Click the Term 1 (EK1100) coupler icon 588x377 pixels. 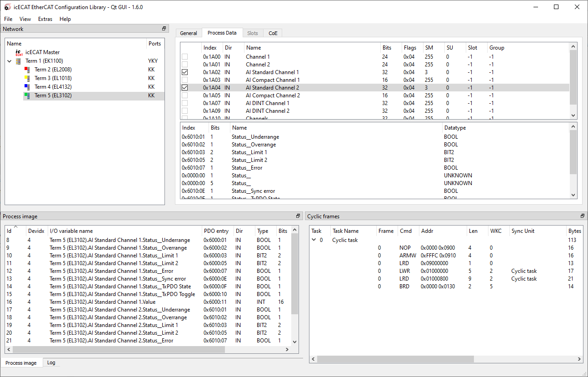click(x=18, y=61)
